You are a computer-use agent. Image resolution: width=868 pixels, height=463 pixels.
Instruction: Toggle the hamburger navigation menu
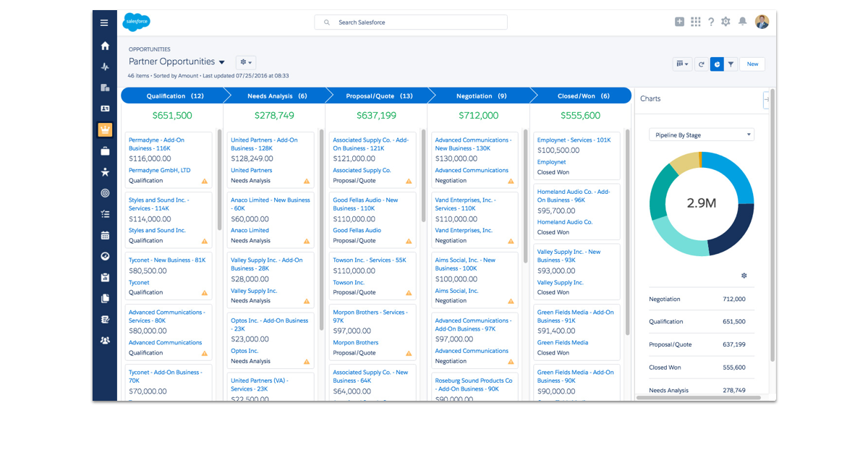coord(104,22)
